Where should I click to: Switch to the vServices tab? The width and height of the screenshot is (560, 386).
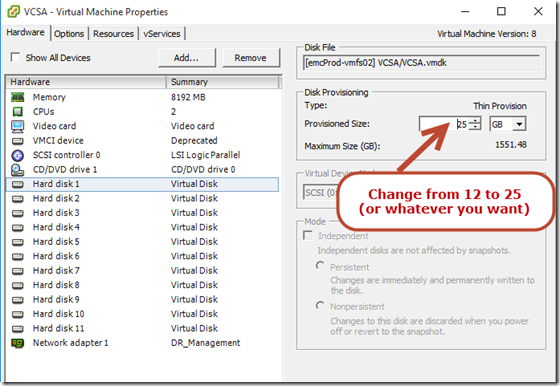coord(162,34)
